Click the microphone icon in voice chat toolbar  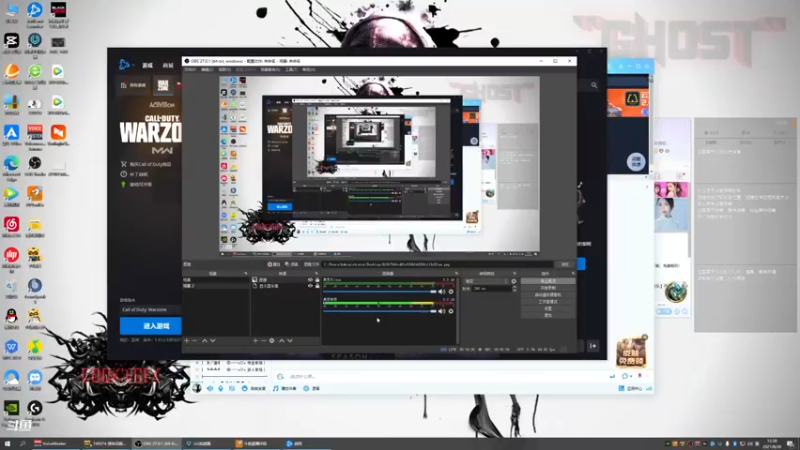[x=220, y=388]
